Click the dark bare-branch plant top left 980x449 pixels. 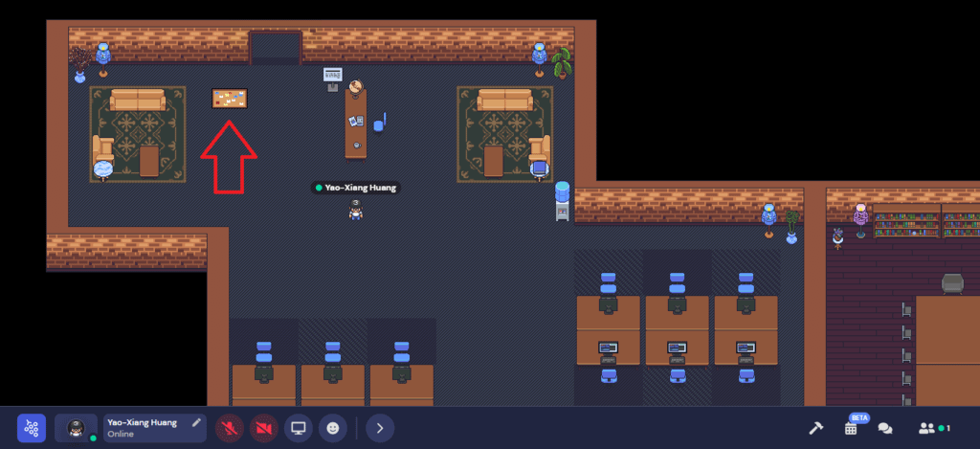[x=80, y=65]
